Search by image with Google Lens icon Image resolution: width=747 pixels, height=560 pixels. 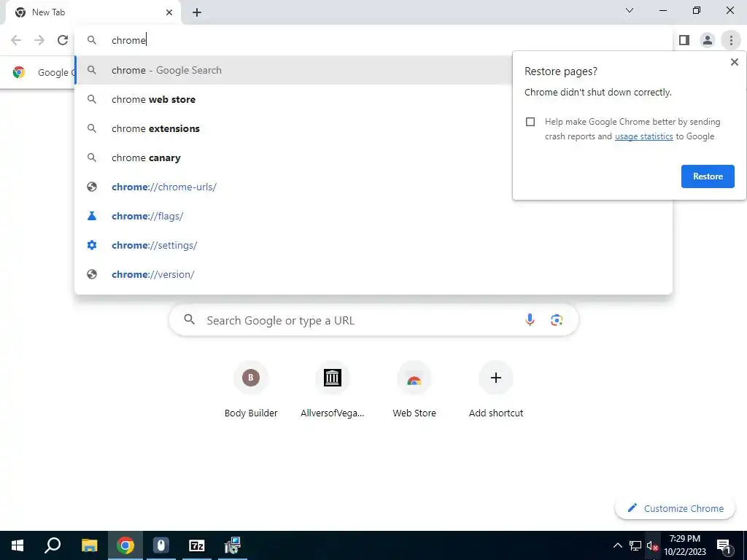[557, 320]
